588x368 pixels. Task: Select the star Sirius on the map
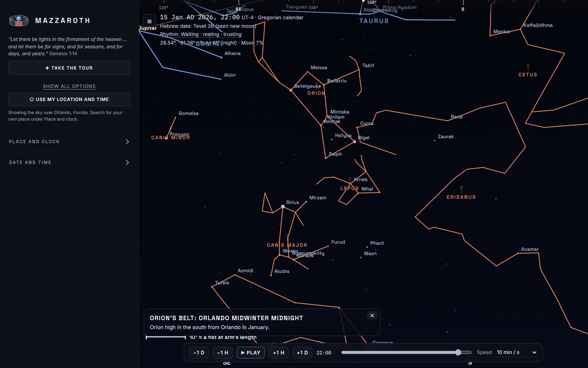283,206
